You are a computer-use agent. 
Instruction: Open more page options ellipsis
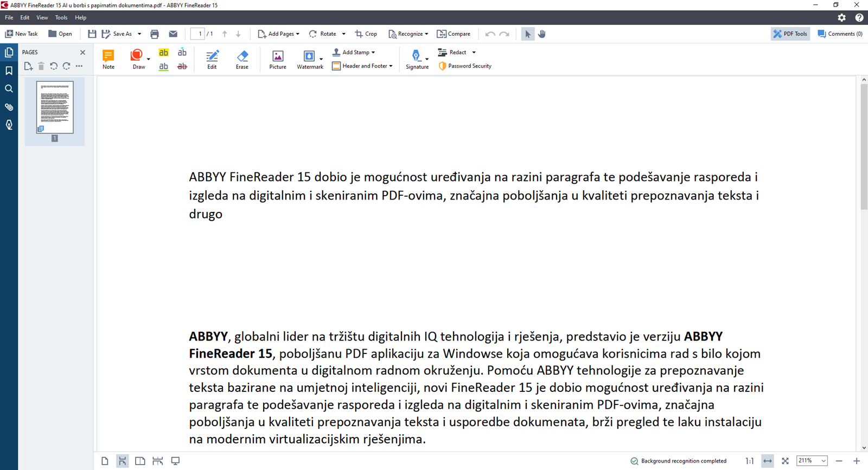[x=79, y=66]
